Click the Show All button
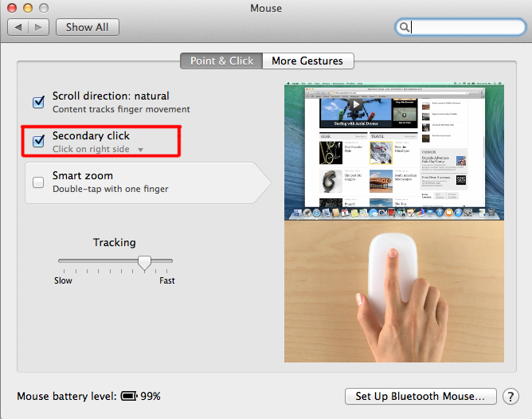This screenshot has width=532, height=419. (87, 27)
